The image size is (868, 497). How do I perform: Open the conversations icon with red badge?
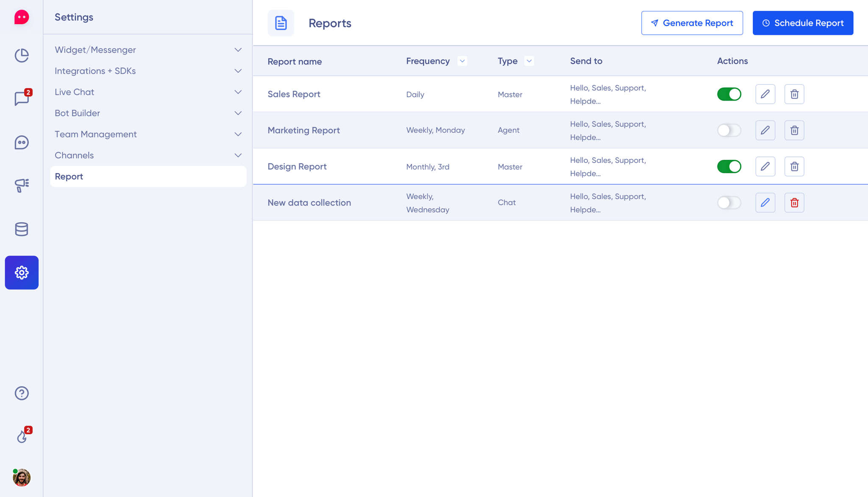coord(21,99)
